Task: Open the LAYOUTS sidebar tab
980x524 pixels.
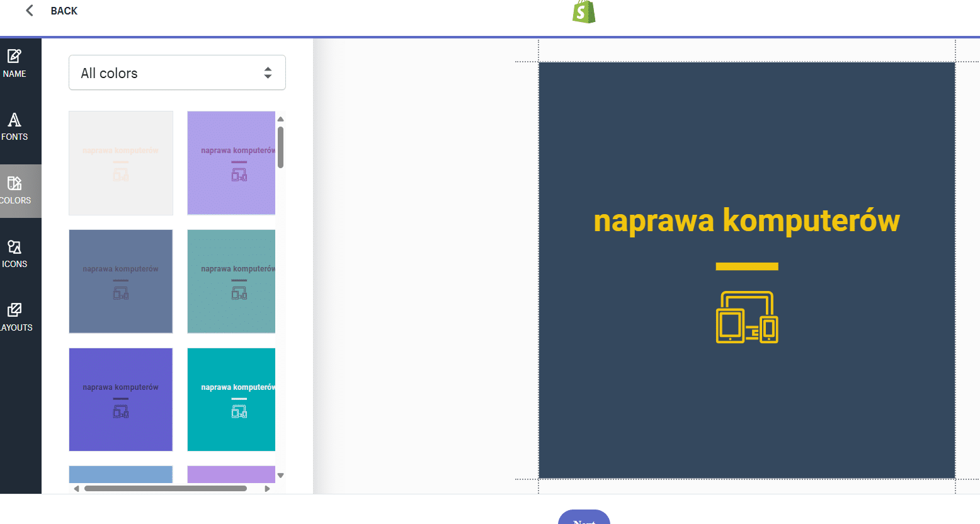Action: (14, 317)
